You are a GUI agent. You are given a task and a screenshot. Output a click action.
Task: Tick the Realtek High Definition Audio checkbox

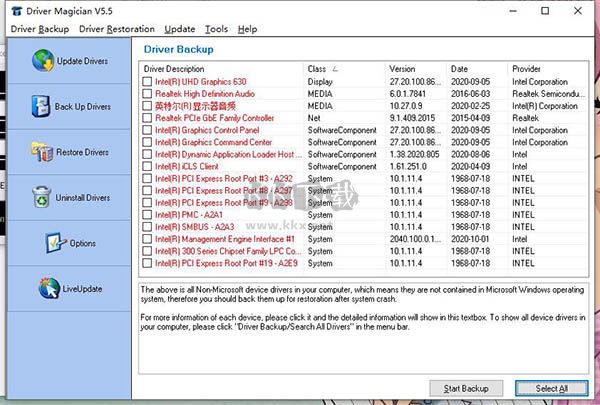point(148,93)
